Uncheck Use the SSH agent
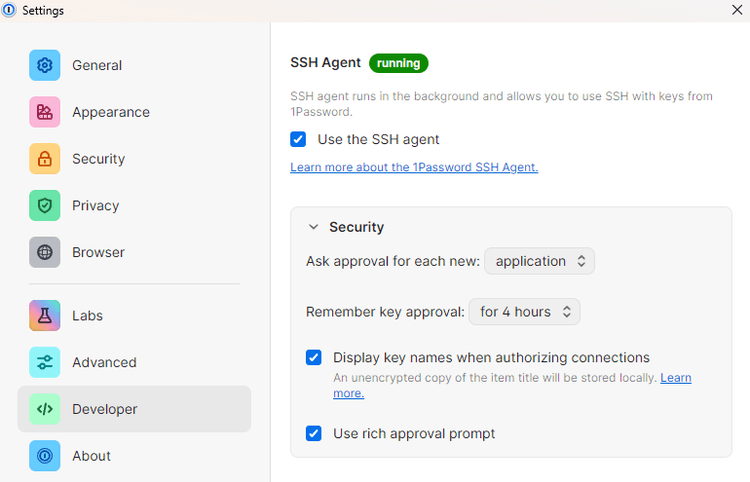This screenshot has width=750, height=482. coord(298,139)
